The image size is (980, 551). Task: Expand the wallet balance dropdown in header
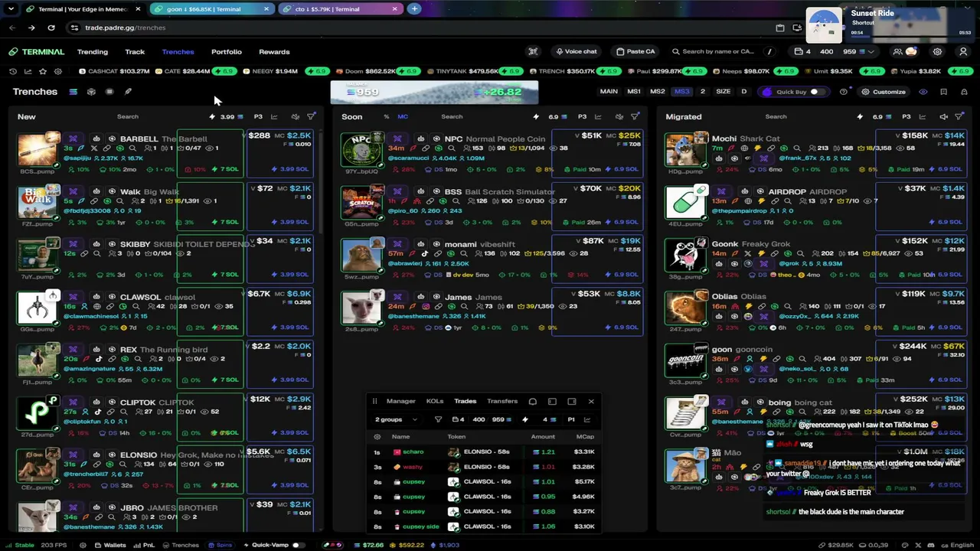tap(871, 52)
